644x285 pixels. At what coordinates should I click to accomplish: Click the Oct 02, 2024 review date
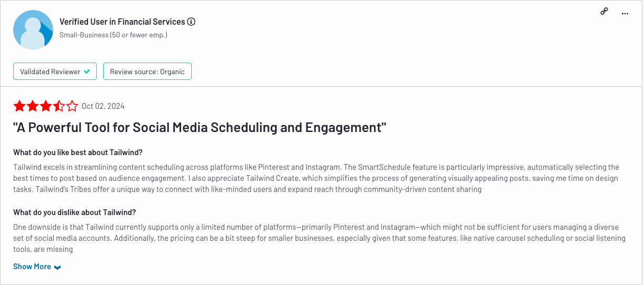click(x=103, y=106)
